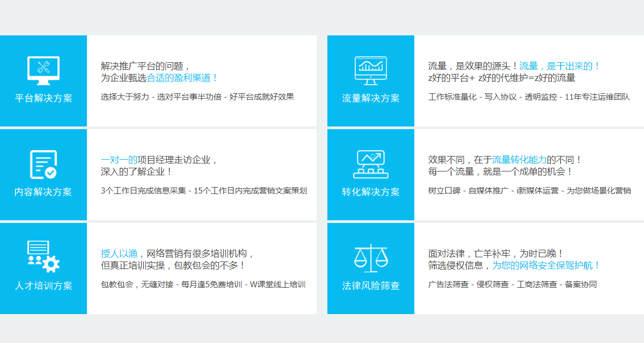This screenshot has height=343, width=644.
Task: Go to the 法律风险筛查 tile label
Action: coord(371,286)
